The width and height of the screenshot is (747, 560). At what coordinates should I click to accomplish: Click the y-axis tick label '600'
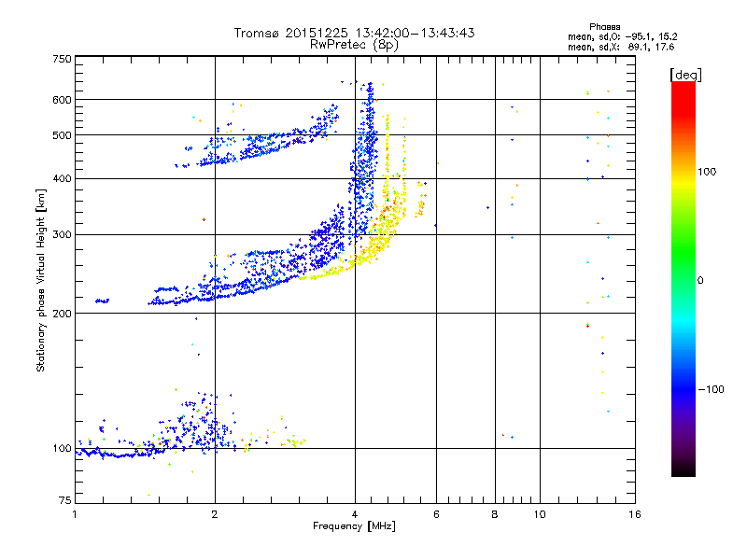[63, 100]
